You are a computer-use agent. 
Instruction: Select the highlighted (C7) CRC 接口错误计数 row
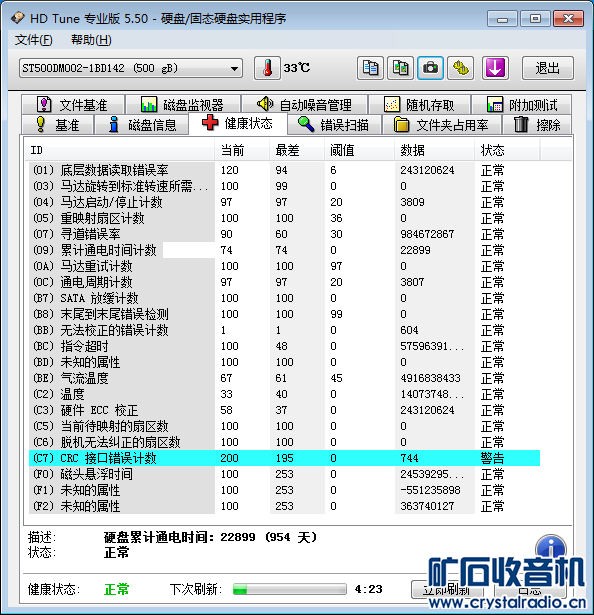(284, 458)
